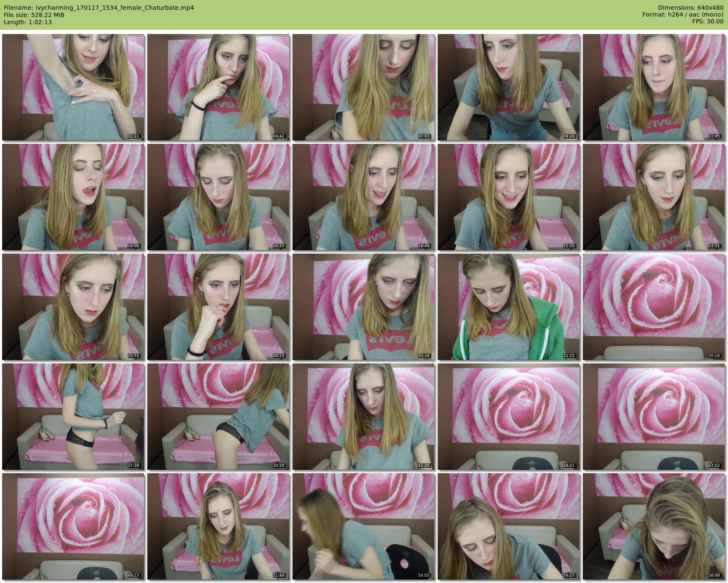This screenshot has width=728, height=583.
Task: Click the FPS 30.00 text
Action: coord(708,21)
